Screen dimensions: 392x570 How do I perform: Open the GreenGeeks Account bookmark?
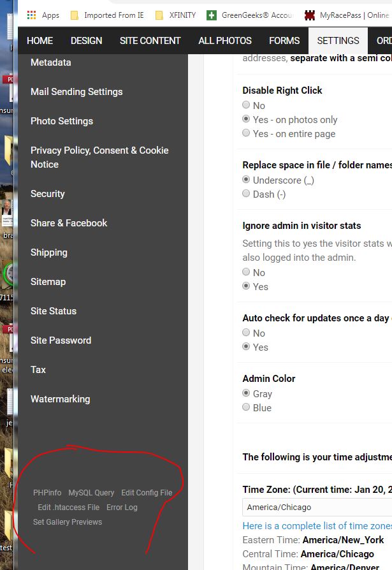(250, 15)
